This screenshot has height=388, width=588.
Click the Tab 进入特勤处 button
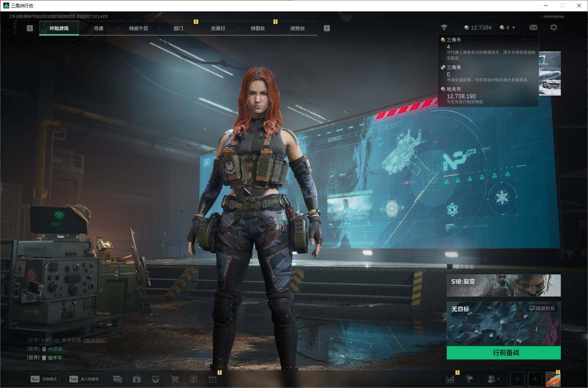pyautogui.click(x=84, y=379)
